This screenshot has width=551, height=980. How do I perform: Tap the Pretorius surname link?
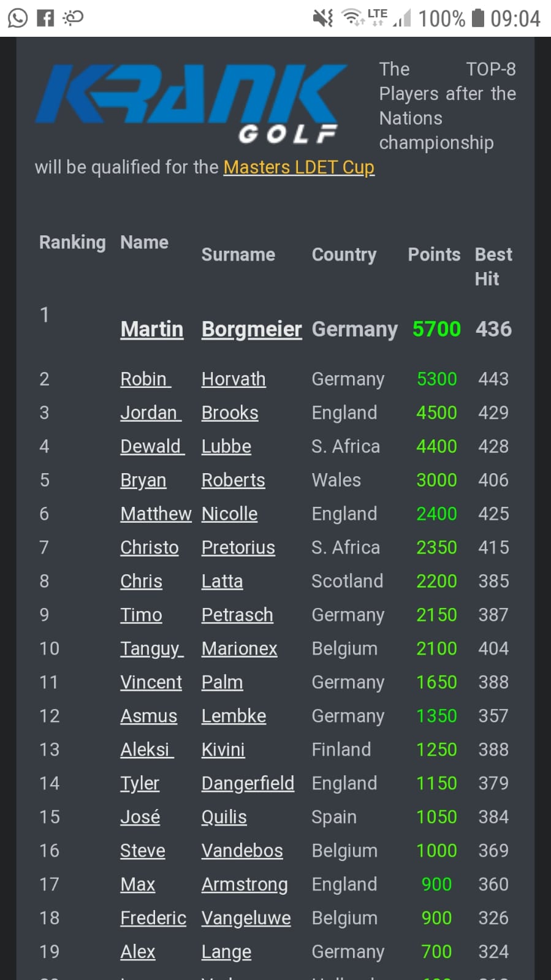pos(238,548)
